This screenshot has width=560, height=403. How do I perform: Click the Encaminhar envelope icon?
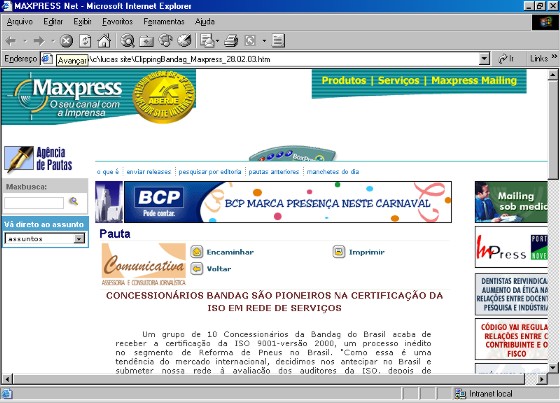[x=196, y=252]
